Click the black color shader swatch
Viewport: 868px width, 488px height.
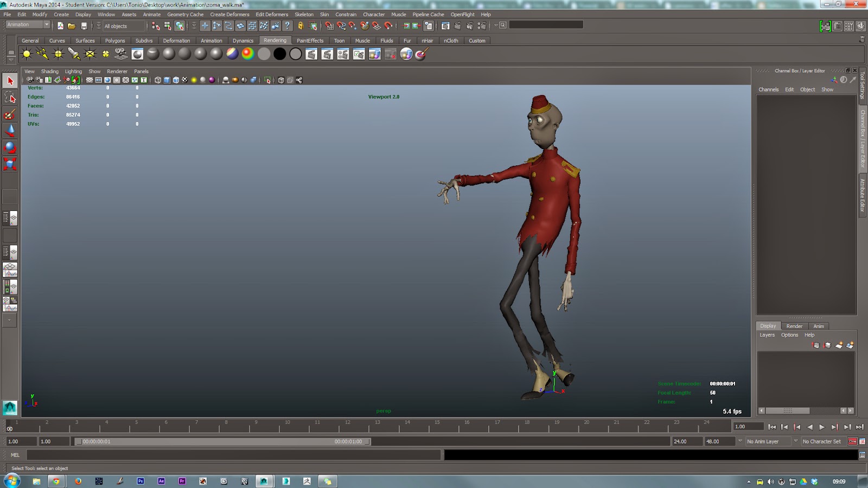click(280, 54)
